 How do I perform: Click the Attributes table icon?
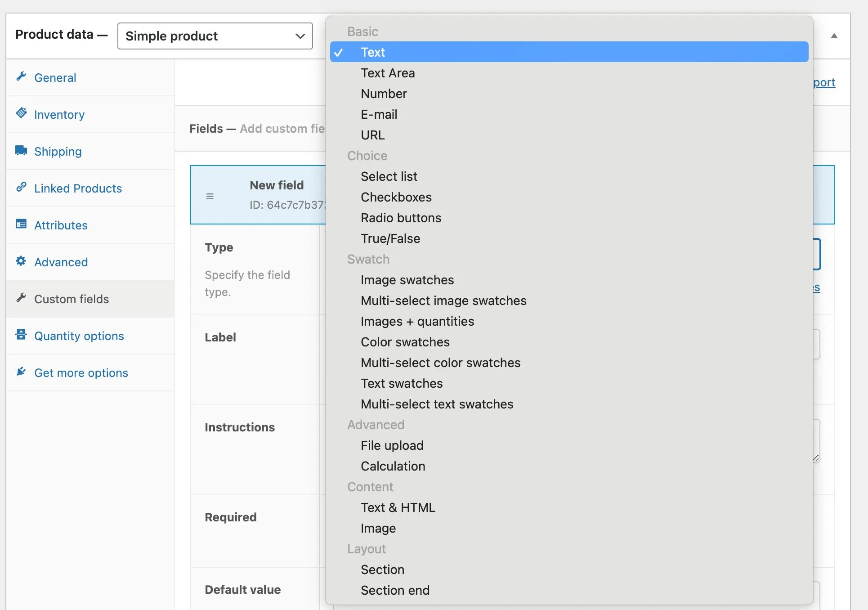(x=21, y=225)
